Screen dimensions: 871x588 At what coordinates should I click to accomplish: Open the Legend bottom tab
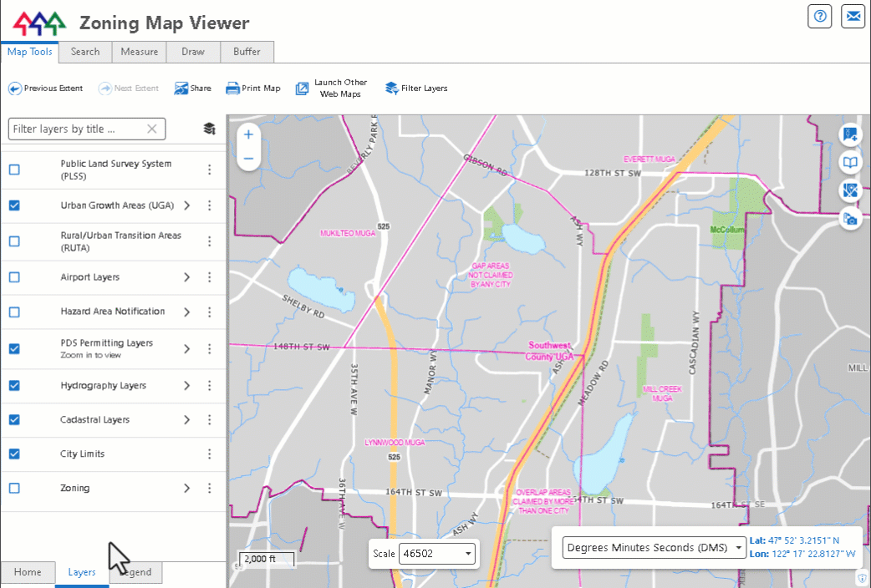pyautogui.click(x=136, y=572)
